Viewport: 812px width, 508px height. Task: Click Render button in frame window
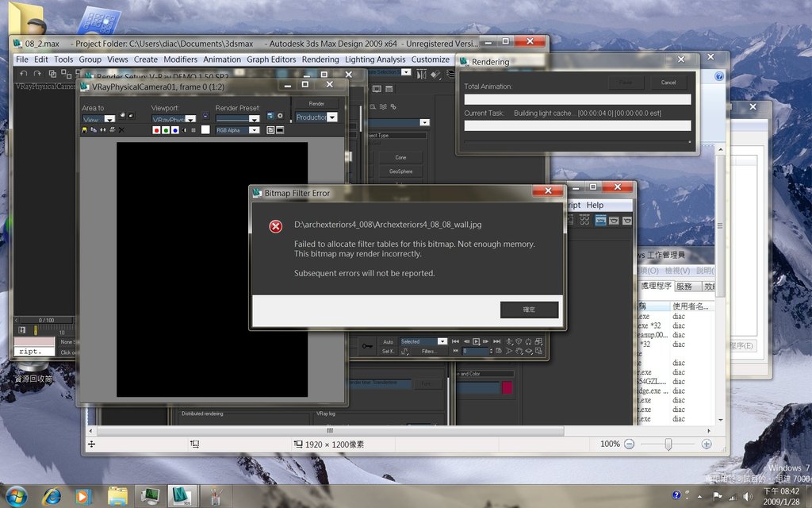316,104
